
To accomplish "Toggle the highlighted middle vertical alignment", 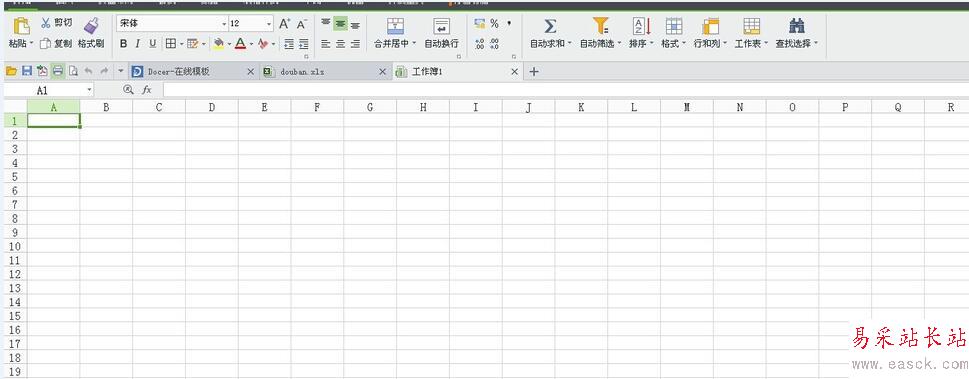I will (341, 23).
